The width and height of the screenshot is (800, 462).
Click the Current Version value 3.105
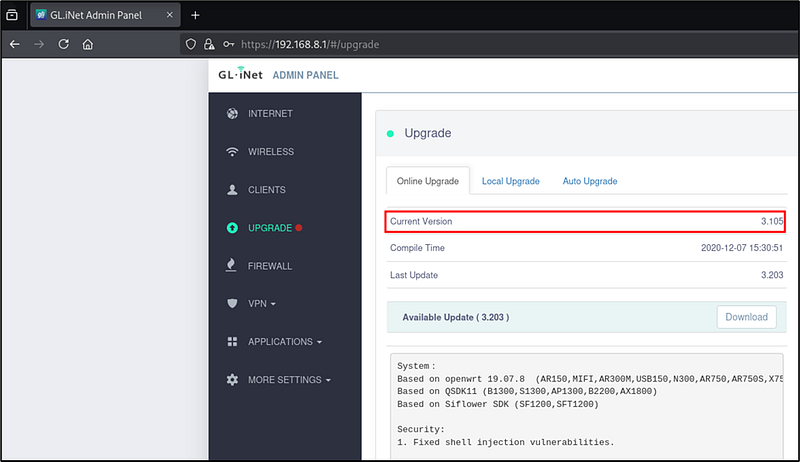tap(772, 221)
